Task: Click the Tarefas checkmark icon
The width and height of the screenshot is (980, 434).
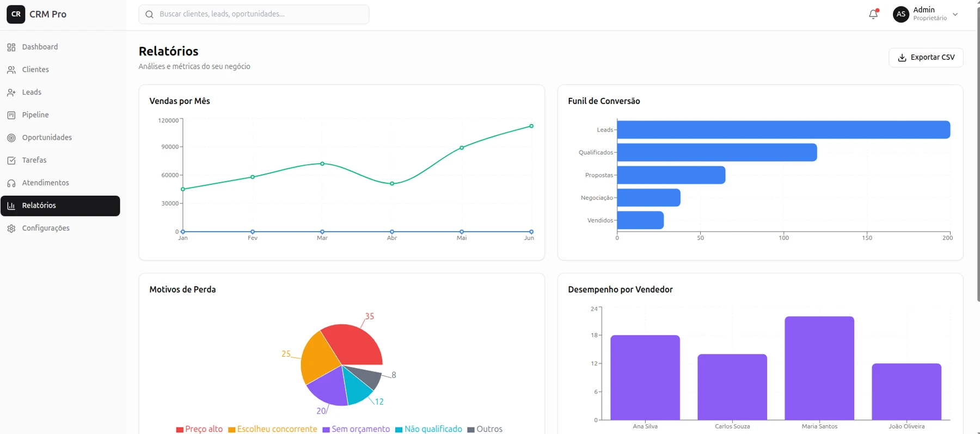Action: click(x=11, y=160)
